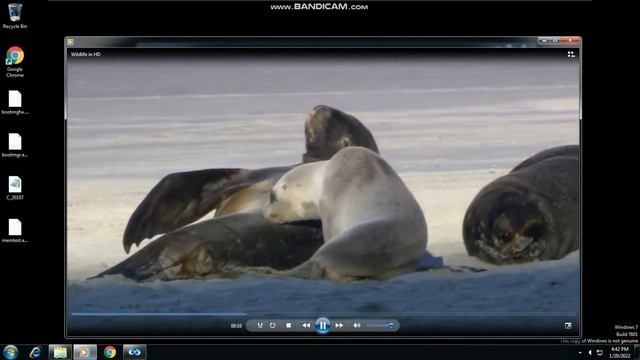Open the Windows Start menu

coord(11,352)
